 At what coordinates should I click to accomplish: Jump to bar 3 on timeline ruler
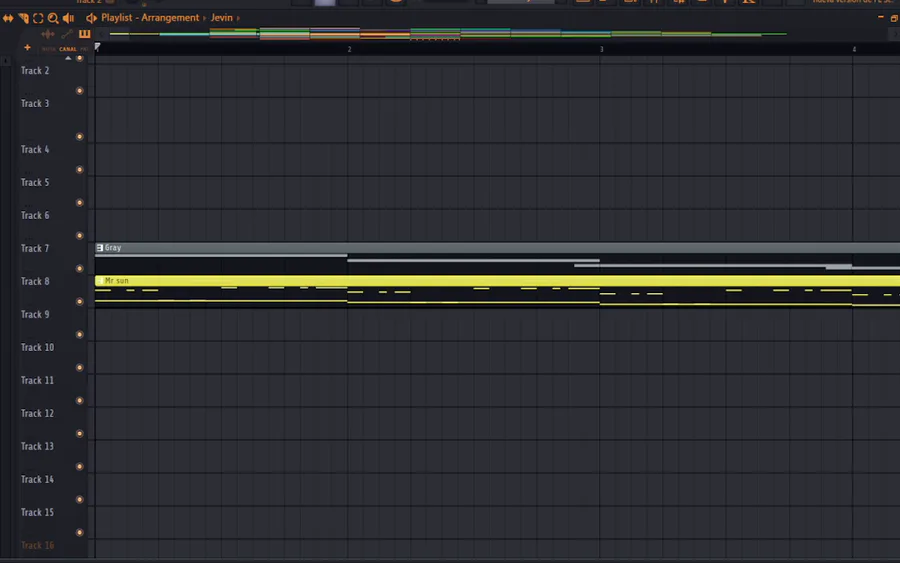coord(602,50)
